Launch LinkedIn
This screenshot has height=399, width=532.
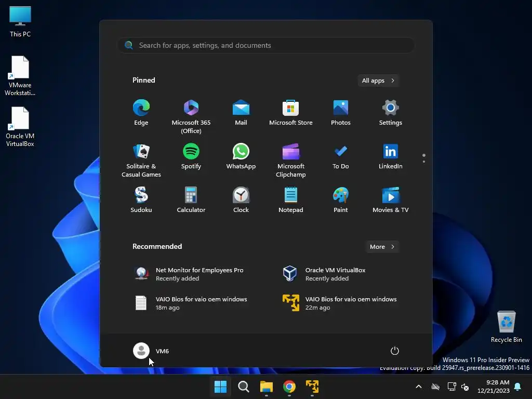click(x=391, y=157)
